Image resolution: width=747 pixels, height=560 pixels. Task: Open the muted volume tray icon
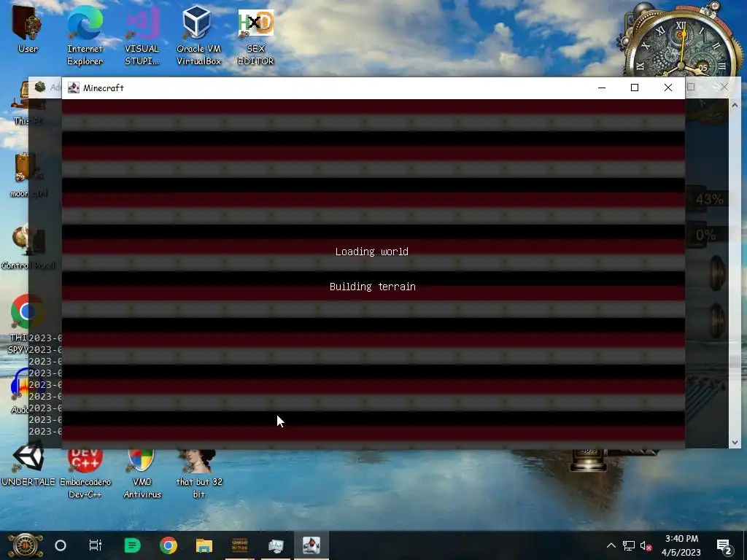coord(646,545)
